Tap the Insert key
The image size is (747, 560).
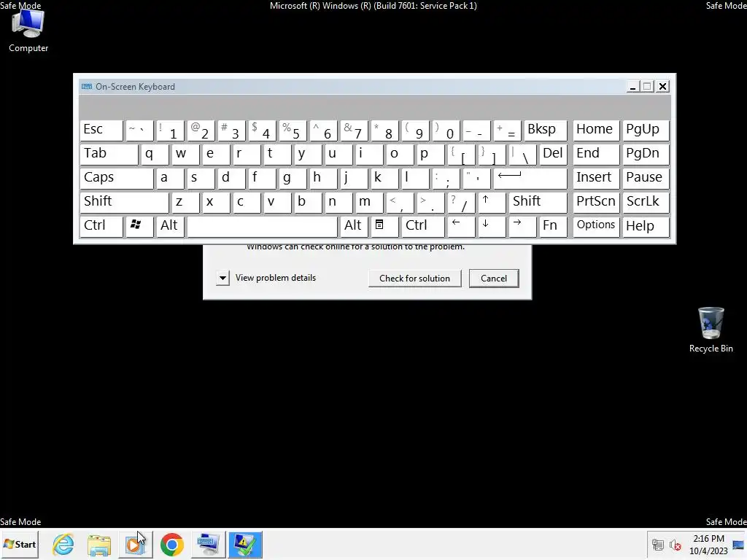(596, 178)
